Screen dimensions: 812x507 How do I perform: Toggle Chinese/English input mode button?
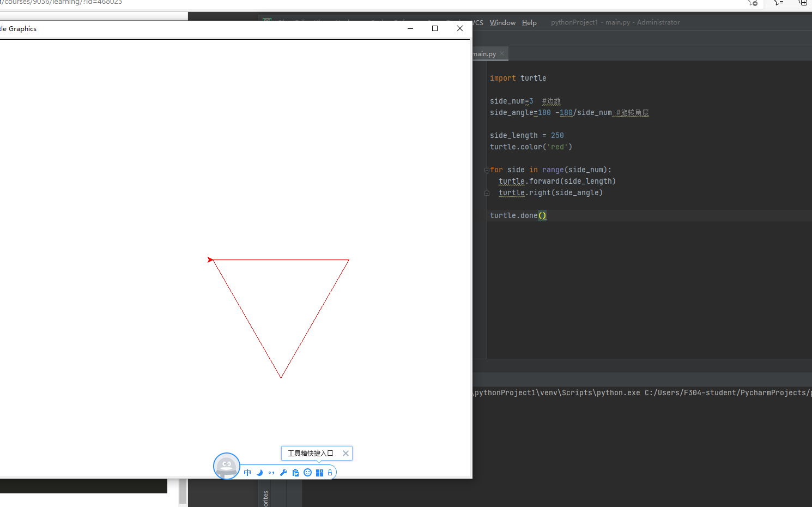click(247, 473)
